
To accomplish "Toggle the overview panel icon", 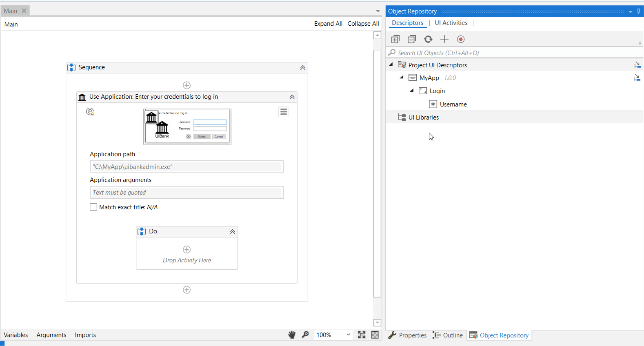I will click(375, 335).
